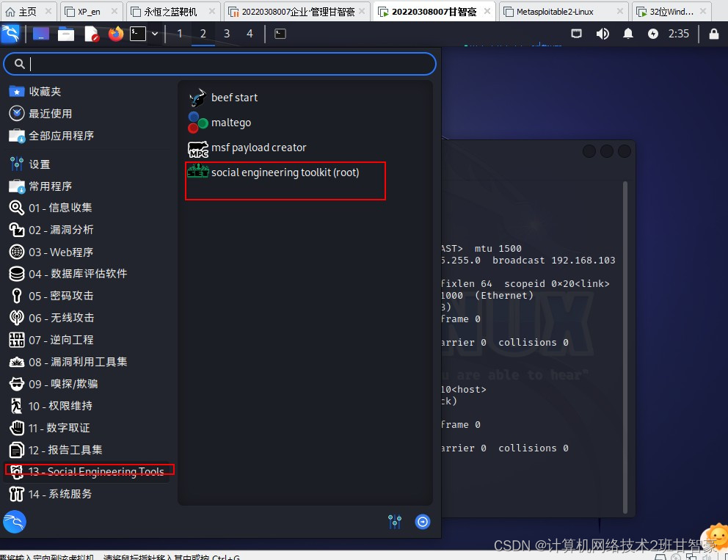Image resolution: width=728 pixels, height=560 pixels.
Task: Expand the terminal launcher dropdown arrow
Action: 155,34
